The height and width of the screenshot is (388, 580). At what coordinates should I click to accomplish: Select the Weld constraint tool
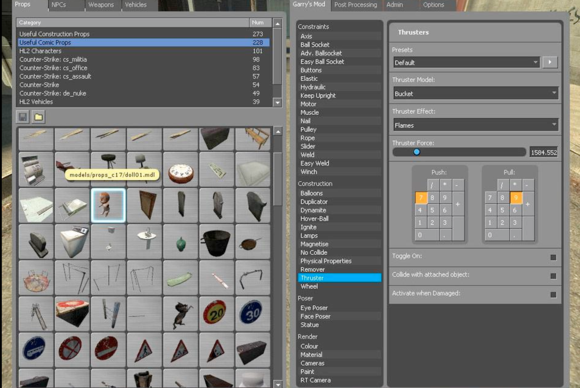tap(339, 155)
